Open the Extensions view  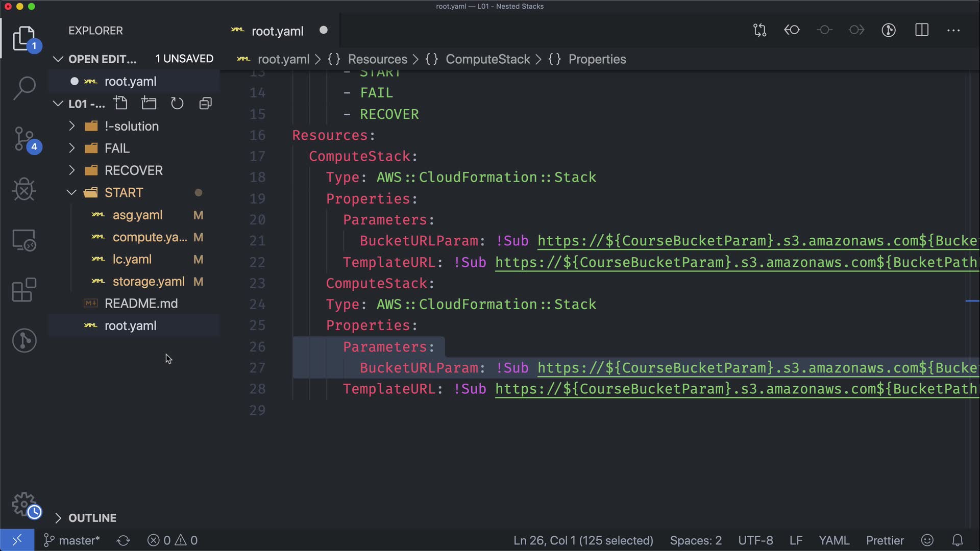tap(24, 290)
